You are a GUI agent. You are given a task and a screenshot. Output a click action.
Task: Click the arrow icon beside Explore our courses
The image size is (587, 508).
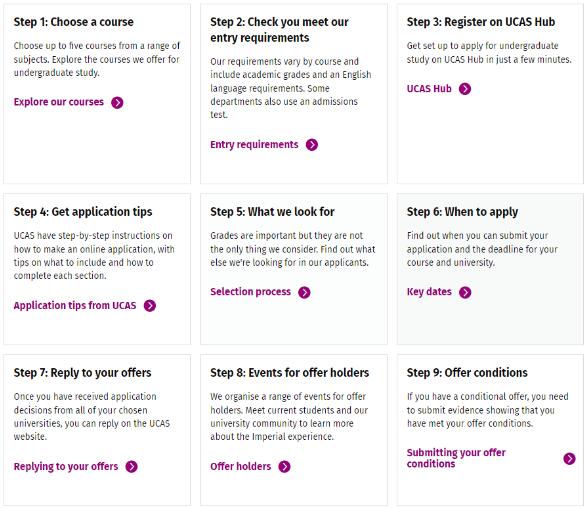coord(117,103)
